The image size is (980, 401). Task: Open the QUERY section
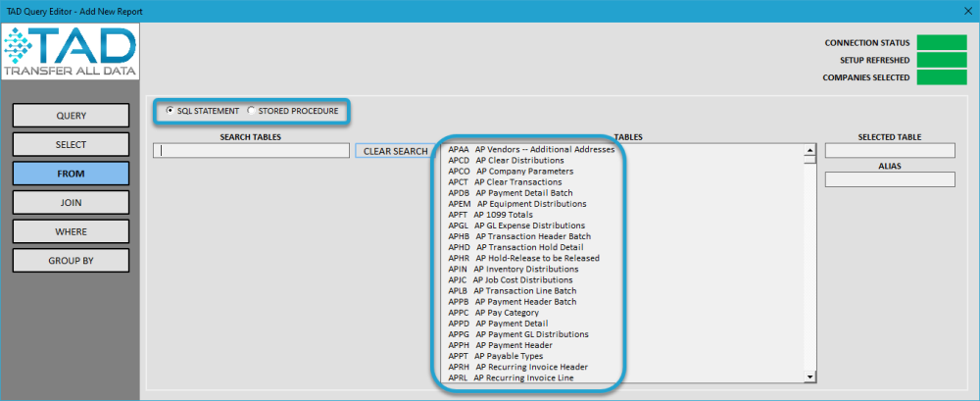72,116
